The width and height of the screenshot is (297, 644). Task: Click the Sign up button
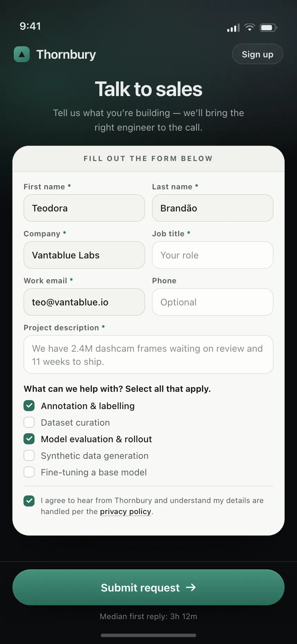tap(258, 54)
